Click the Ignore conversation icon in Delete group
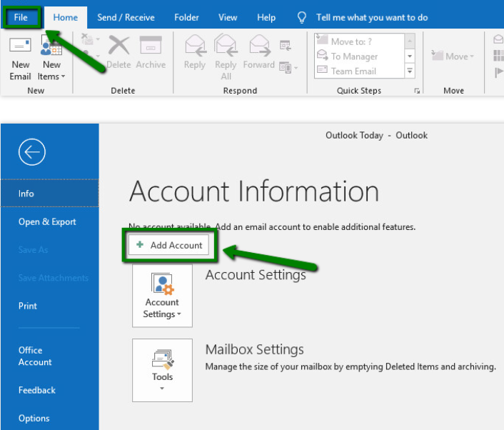The height and width of the screenshot is (430, 504). pyautogui.click(x=87, y=40)
